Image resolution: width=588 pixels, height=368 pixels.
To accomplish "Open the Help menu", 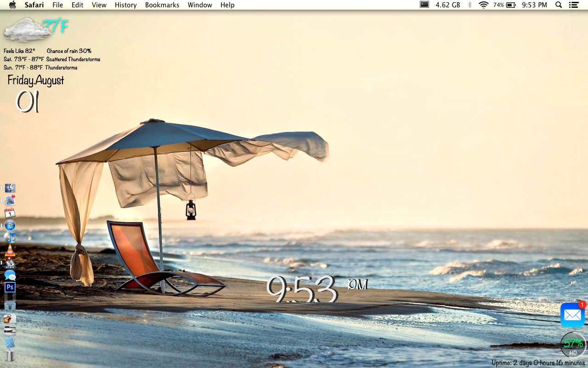I will click(227, 5).
